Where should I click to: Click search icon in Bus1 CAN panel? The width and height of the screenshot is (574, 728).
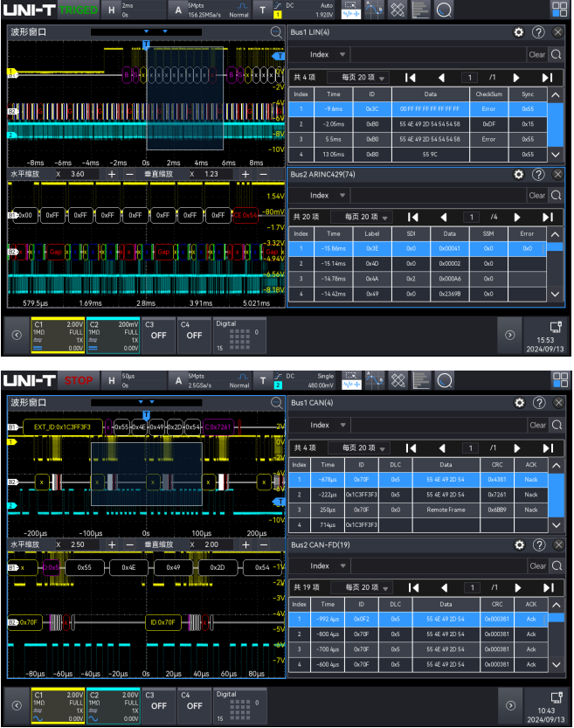tap(557, 425)
